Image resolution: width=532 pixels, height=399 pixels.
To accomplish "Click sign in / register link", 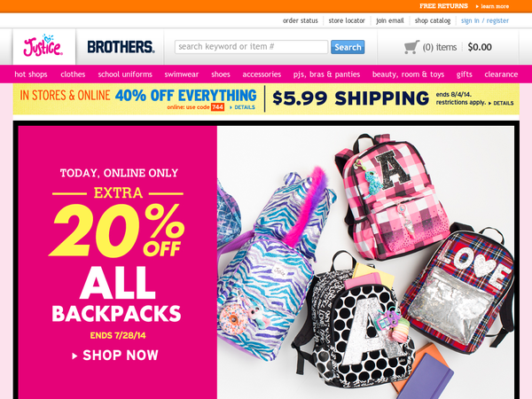I will (x=485, y=20).
